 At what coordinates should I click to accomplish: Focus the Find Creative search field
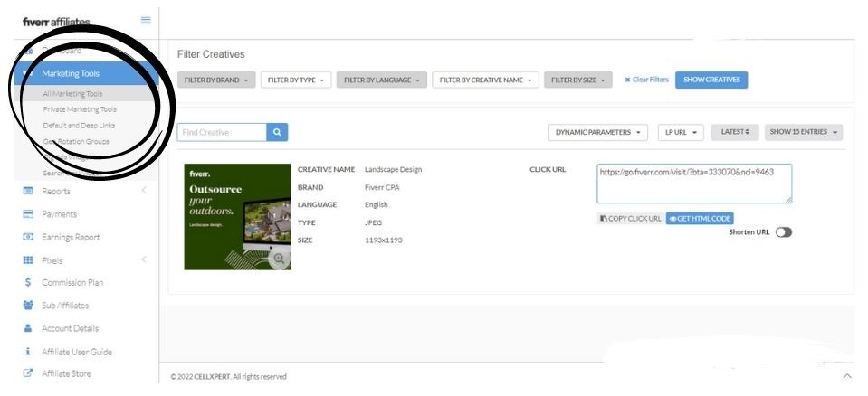click(222, 132)
